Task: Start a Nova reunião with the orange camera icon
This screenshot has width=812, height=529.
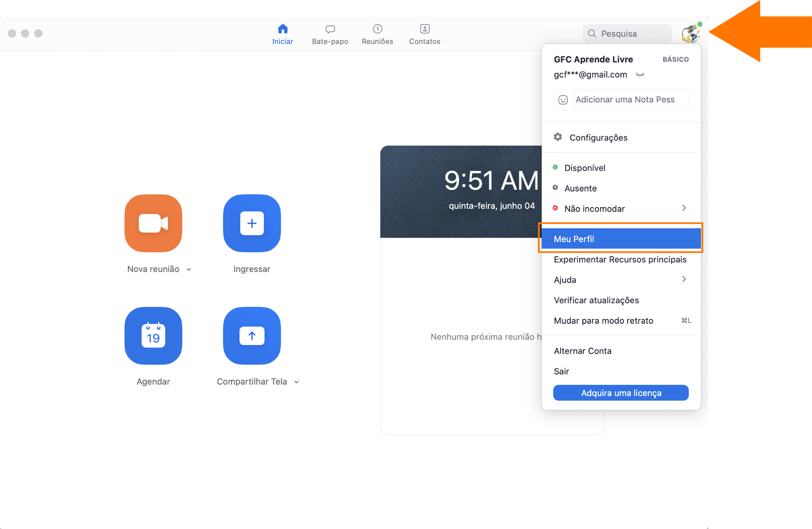Action: [153, 223]
